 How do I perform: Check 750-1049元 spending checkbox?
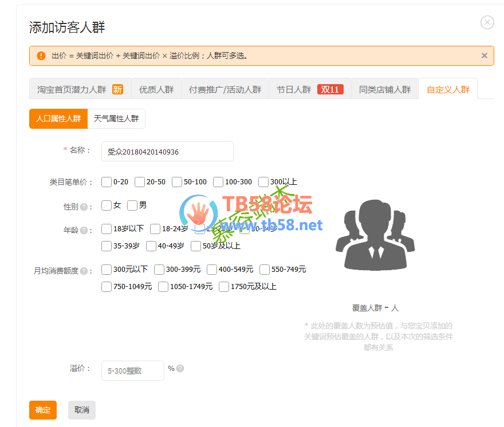tap(107, 287)
